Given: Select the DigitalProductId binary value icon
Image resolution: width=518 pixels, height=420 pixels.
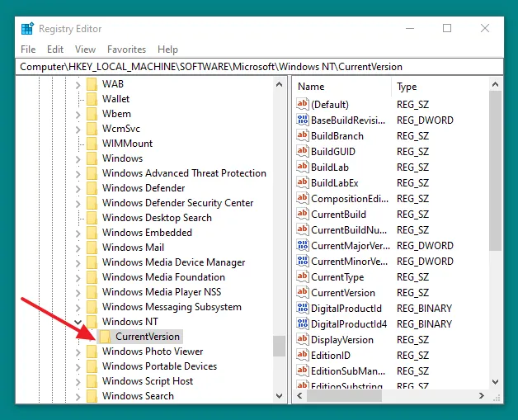Looking at the screenshot, I should coord(302,309).
